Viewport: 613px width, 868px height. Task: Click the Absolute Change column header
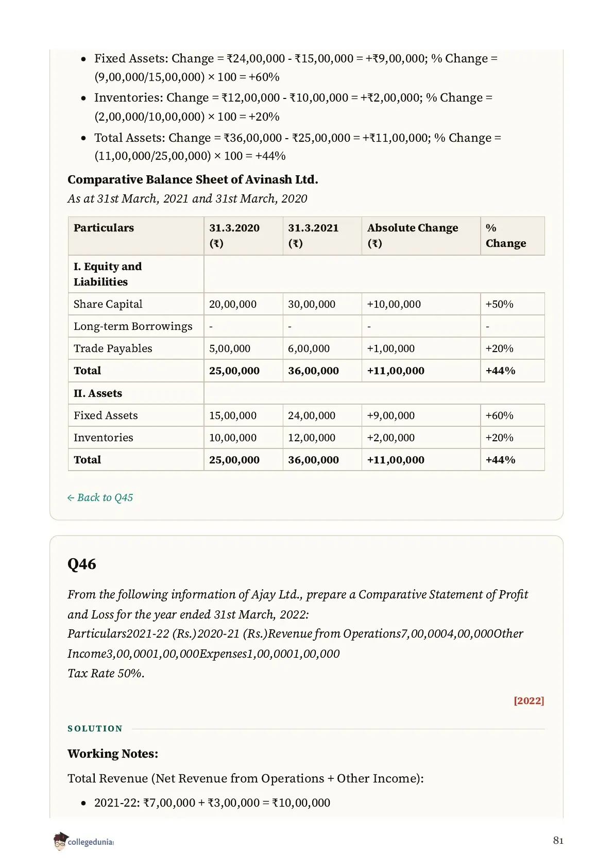click(x=421, y=236)
